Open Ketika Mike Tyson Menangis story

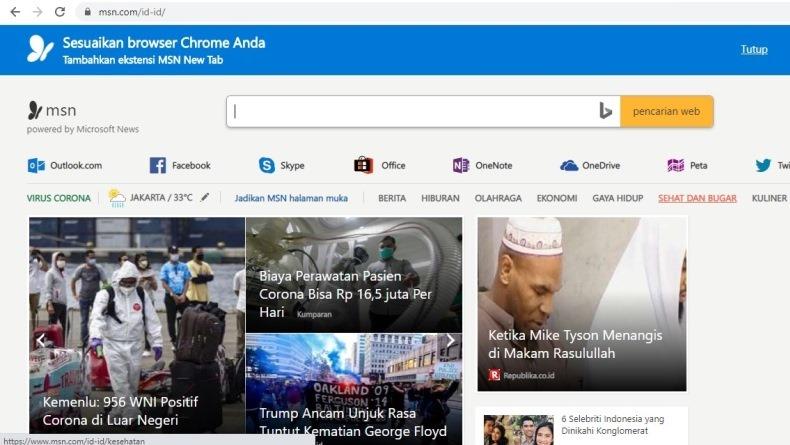click(575, 344)
